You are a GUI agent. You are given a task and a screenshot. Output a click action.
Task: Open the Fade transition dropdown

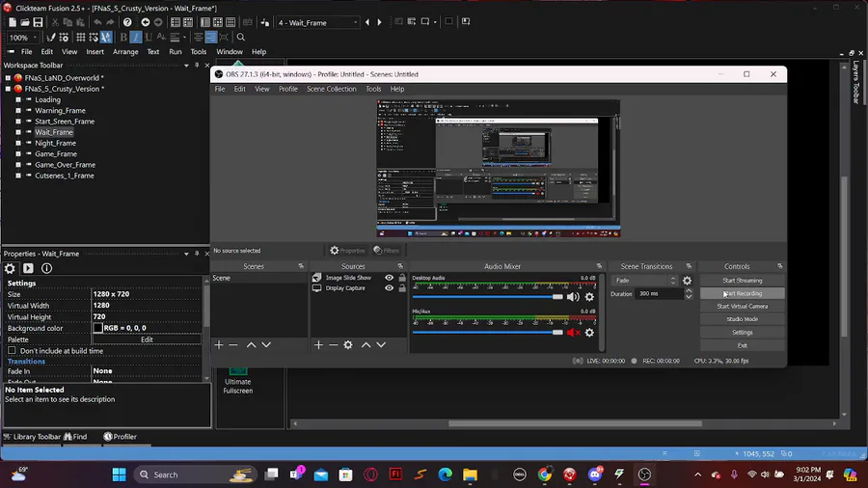(644, 281)
